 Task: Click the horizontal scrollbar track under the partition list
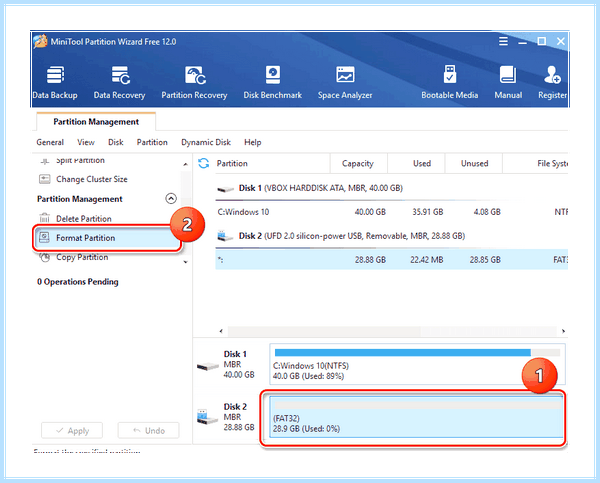click(x=392, y=331)
